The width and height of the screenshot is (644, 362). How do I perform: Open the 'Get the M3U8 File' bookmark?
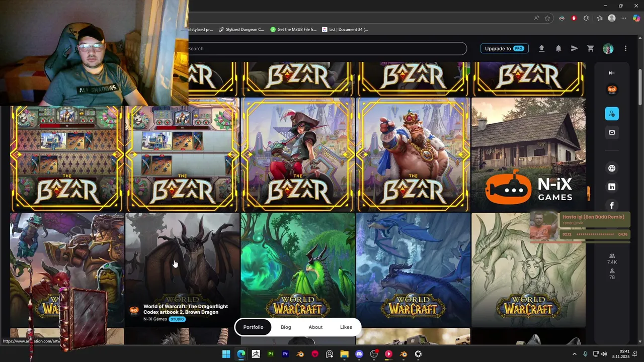point(293,30)
